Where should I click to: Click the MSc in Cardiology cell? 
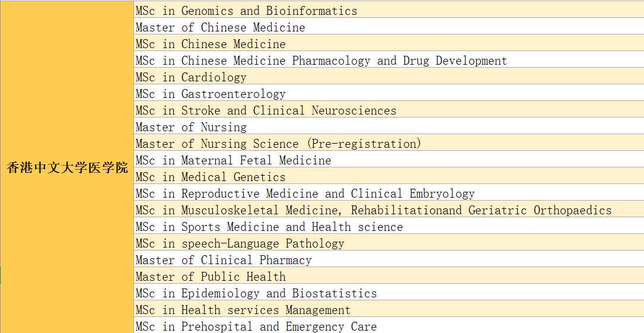tap(191, 77)
